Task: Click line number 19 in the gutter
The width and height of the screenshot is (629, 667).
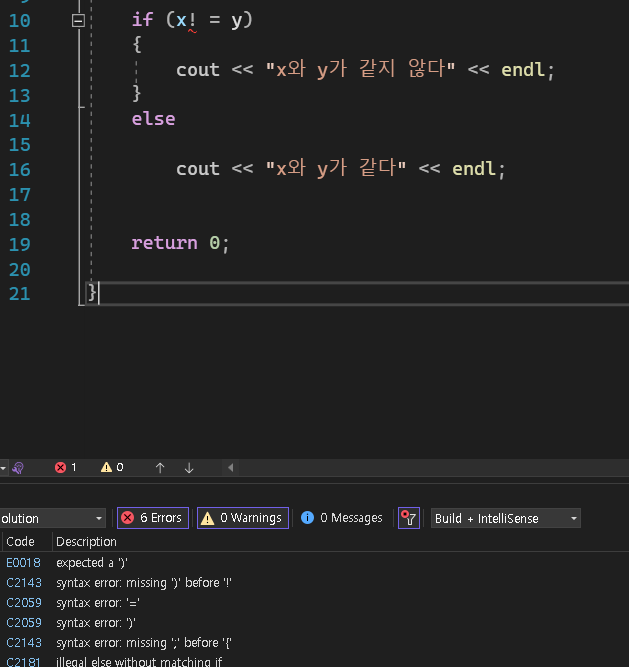Action: coord(20,243)
